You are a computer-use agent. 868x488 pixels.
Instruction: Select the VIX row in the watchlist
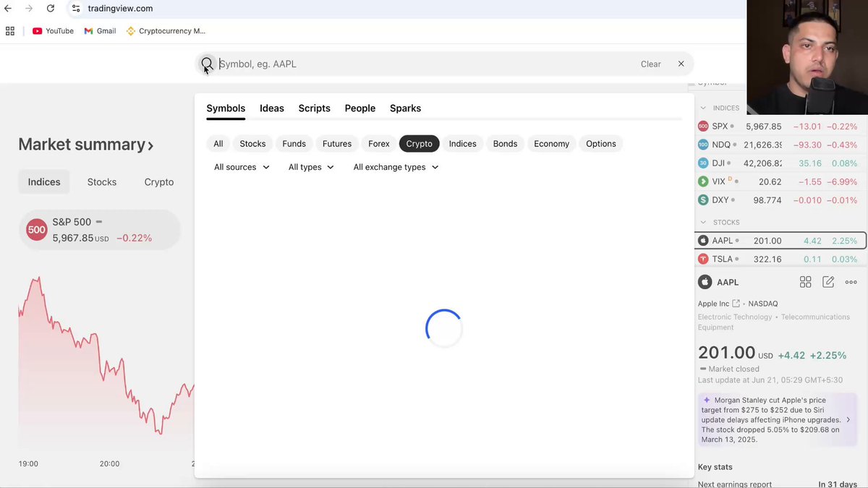pyautogui.click(x=779, y=181)
